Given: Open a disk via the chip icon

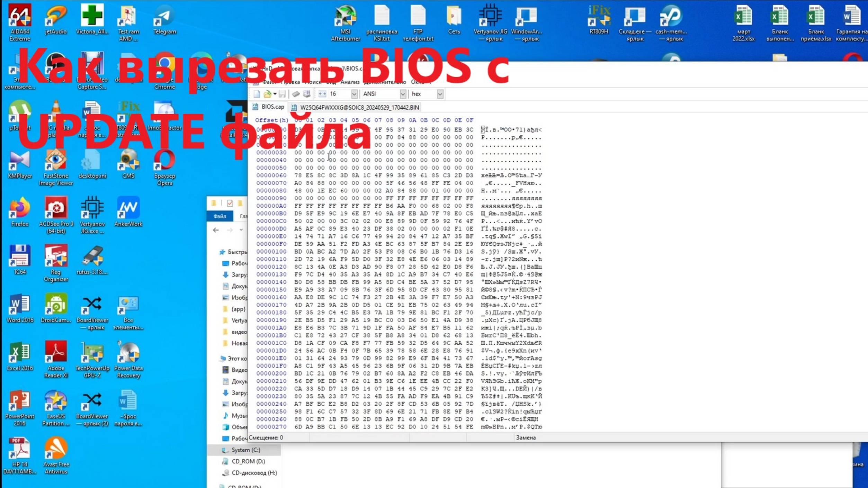Looking at the screenshot, I should [296, 94].
